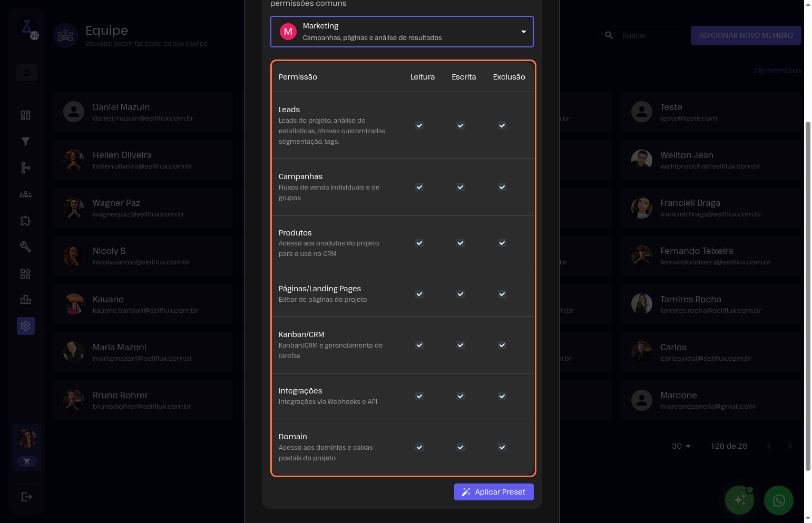The height and width of the screenshot is (523, 812).
Task: Open the funnel icon in the sidebar
Action: coord(25,141)
